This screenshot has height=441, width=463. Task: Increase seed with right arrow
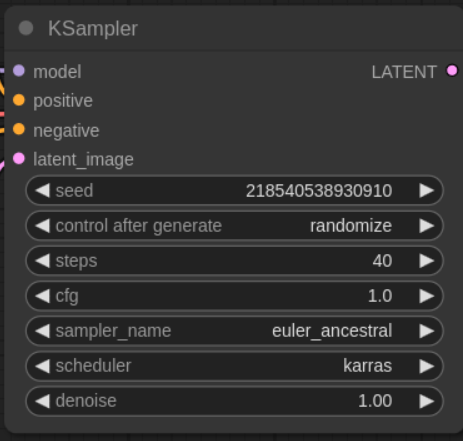pyautogui.click(x=427, y=191)
